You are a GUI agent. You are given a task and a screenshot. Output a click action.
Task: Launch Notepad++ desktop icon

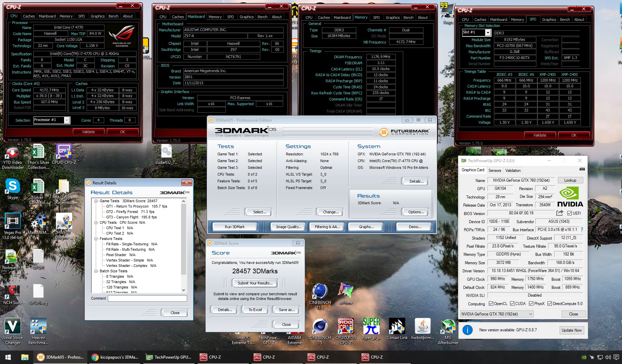tap(13, 260)
